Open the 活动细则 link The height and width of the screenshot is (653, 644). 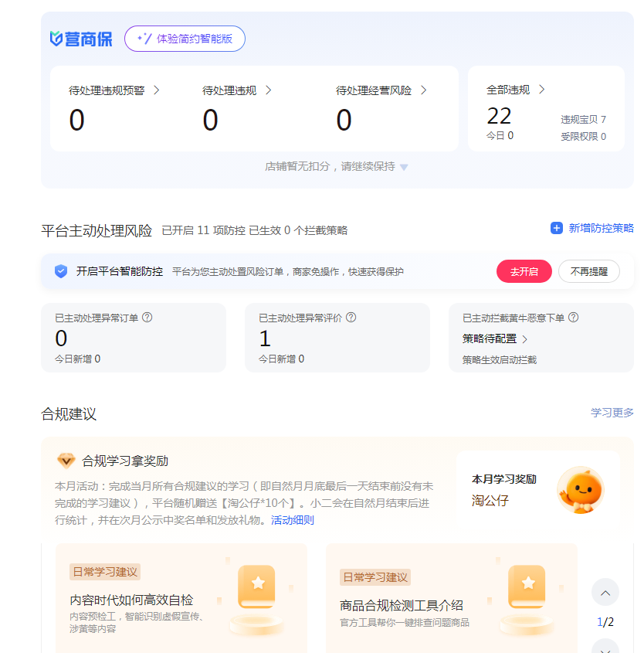[x=292, y=520]
